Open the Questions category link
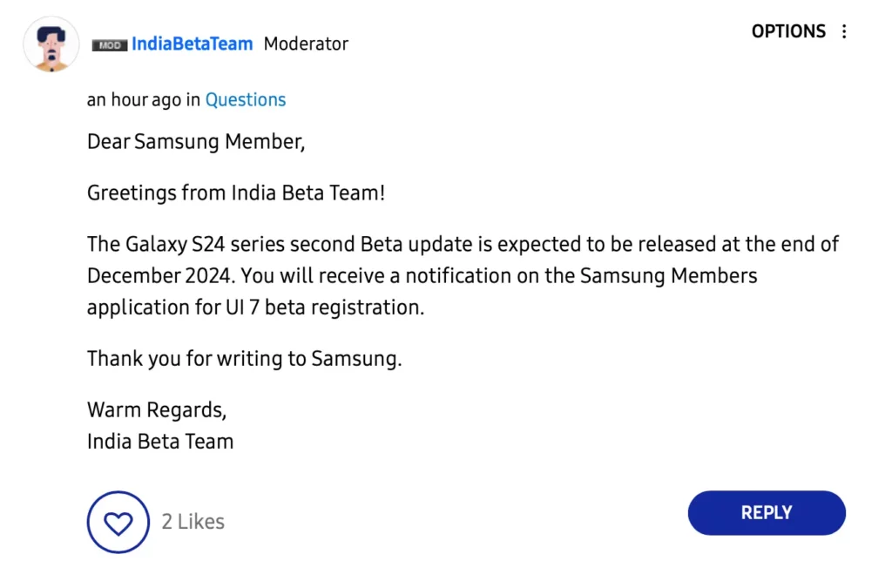Screen dimensions: 892x588 tap(246, 99)
